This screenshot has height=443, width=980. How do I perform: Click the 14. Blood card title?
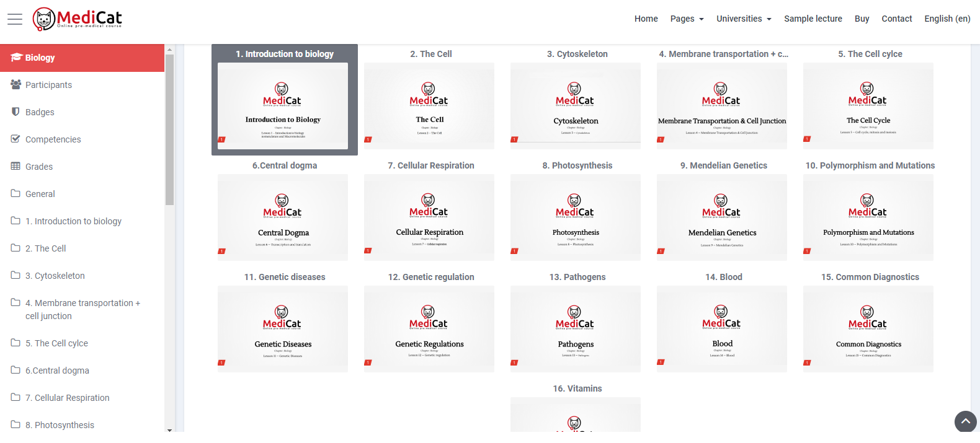click(724, 277)
